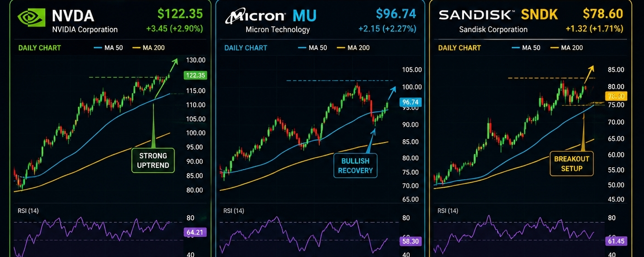Click the Sandisk Corporation company name
This screenshot has width=644, height=257.
tap(493, 29)
